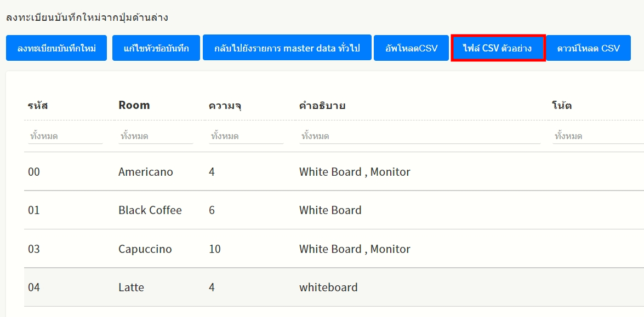Image resolution: width=644 pixels, height=317 pixels.
Task: Select the Americano room row
Action: [145, 172]
